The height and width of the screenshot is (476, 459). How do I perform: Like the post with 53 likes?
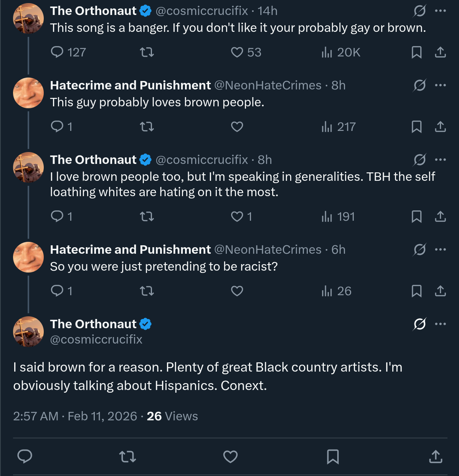(237, 52)
